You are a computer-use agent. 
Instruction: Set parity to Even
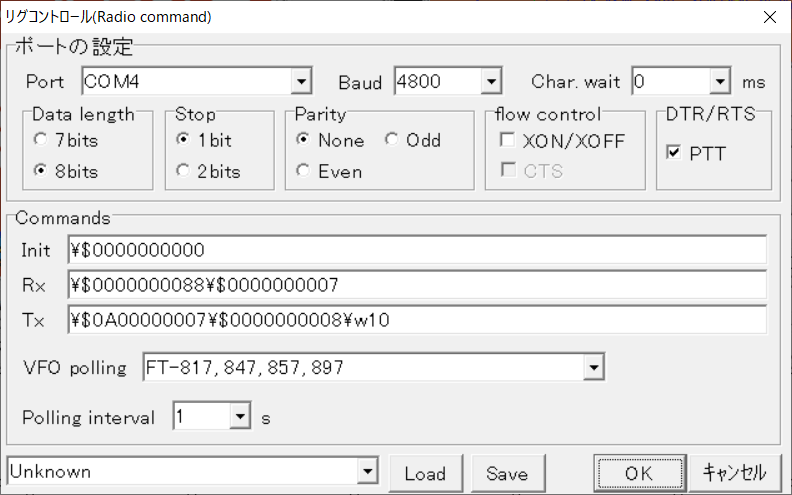click(x=303, y=171)
